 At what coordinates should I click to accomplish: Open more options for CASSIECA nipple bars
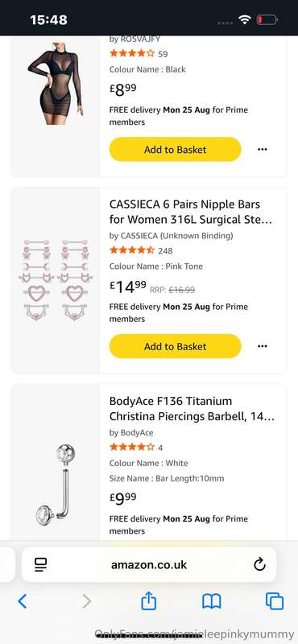263,346
